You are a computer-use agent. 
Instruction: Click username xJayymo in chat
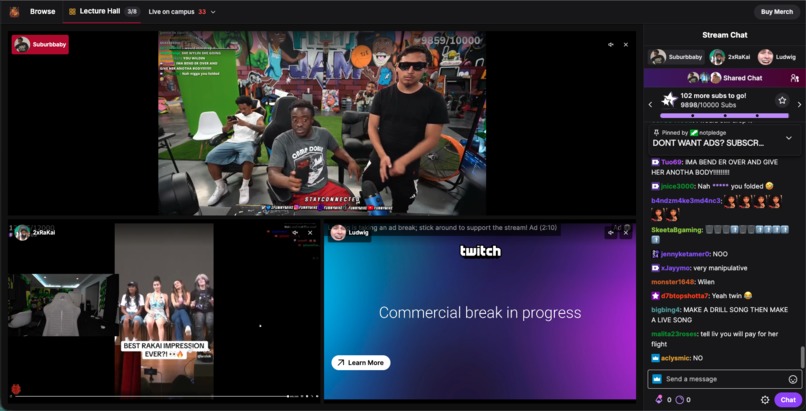[675, 268]
